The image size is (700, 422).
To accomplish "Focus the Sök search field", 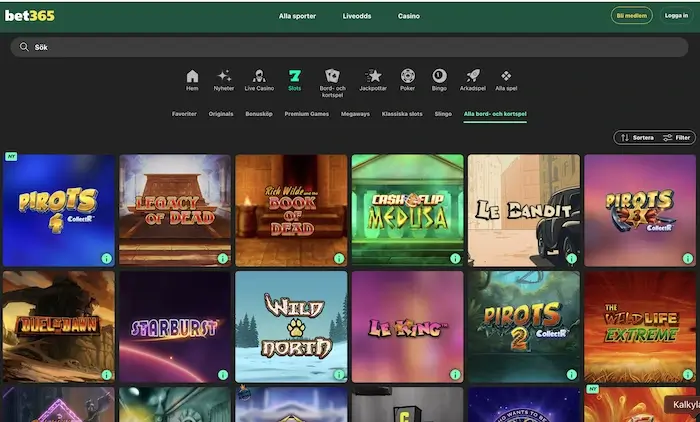I will 349,47.
